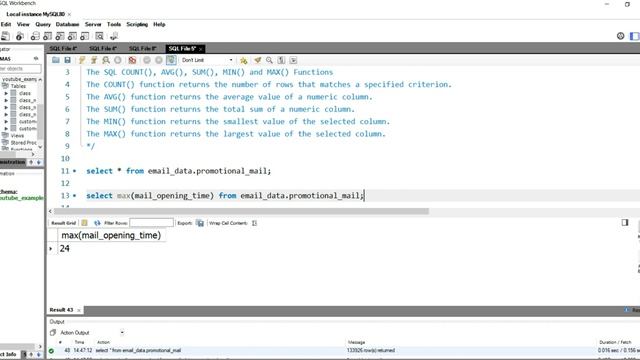The height and width of the screenshot is (360, 640).
Task: Toggle Wrap Cell Content in results
Action: coord(255,223)
